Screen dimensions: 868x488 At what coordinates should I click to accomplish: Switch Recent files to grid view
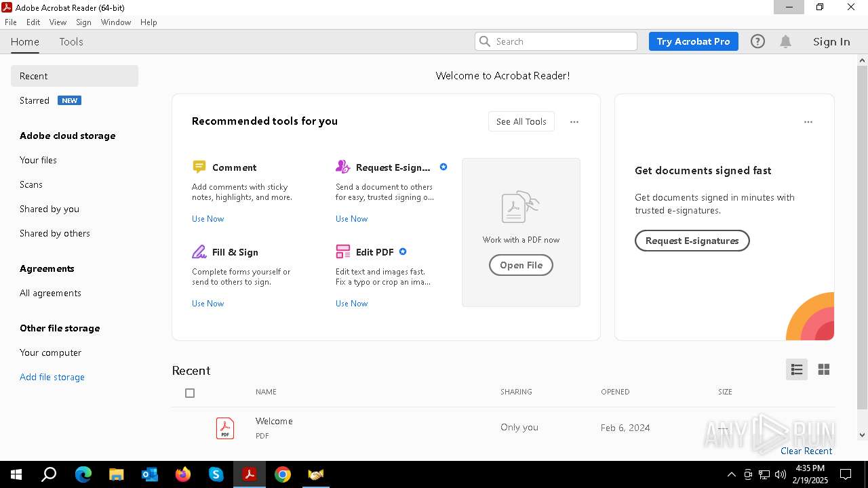[x=824, y=369]
